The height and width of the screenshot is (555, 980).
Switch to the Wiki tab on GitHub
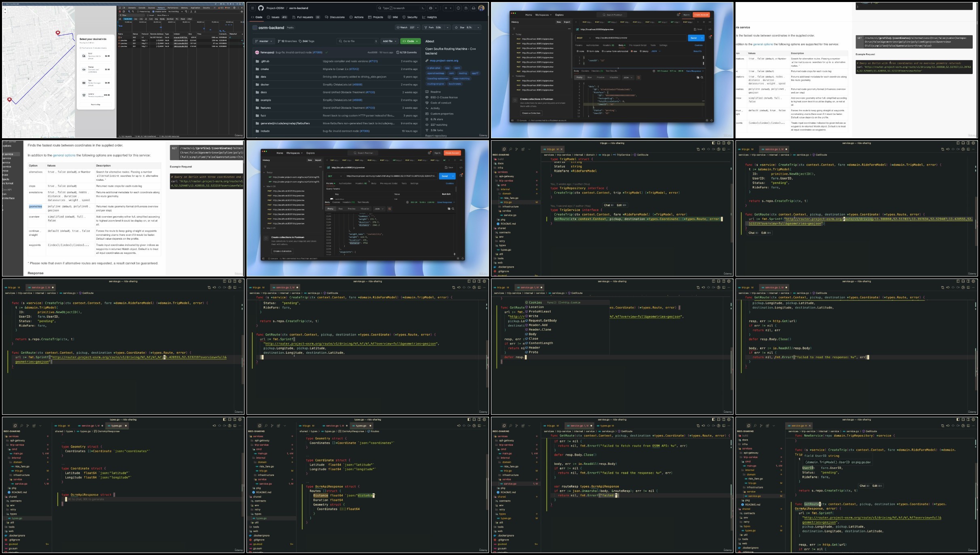[393, 17]
